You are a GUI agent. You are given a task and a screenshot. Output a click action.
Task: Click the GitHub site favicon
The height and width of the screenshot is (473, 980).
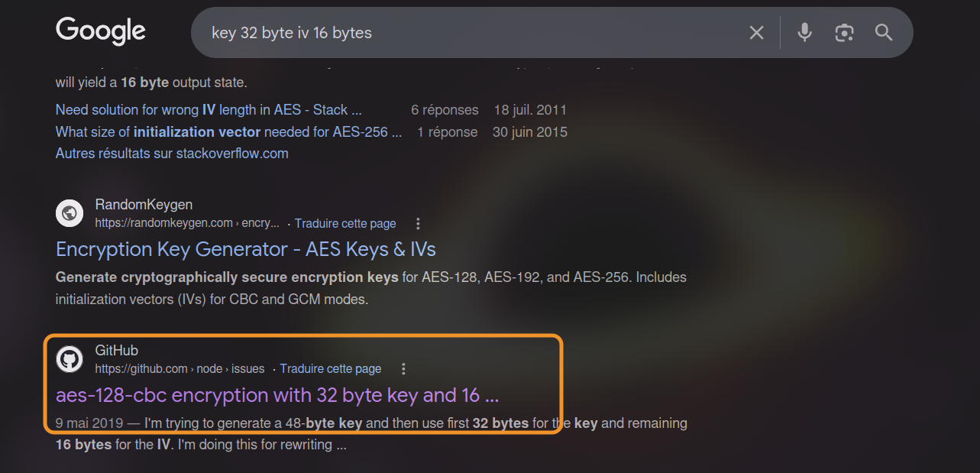tap(70, 358)
